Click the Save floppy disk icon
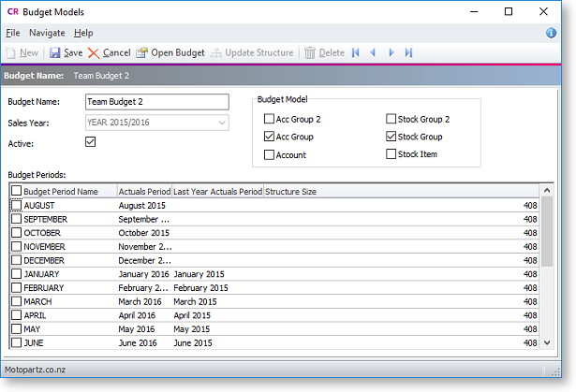Image resolution: width=576 pixels, height=392 pixels. (55, 52)
